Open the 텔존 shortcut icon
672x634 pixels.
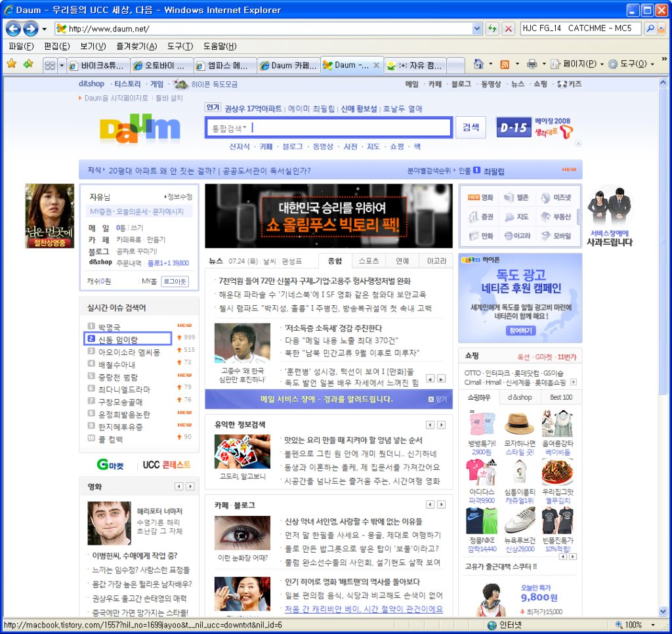click(x=516, y=198)
